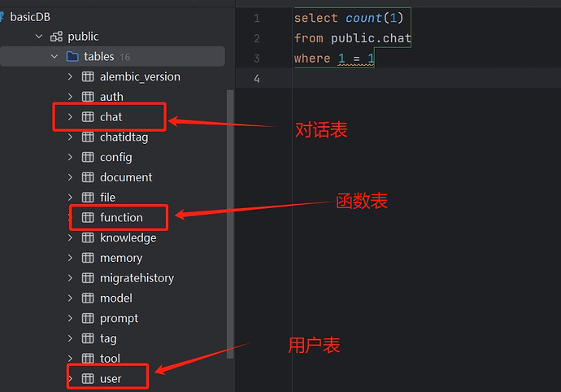The width and height of the screenshot is (561, 392).
Task: Click the chatidtag table icon
Action: click(88, 137)
